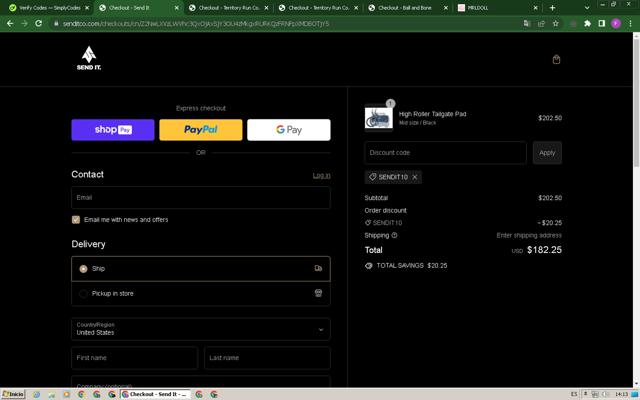This screenshot has width=640, height=400.
Task: Click the Send It logo
Action: pyautogui.click(x=89, y=58)
